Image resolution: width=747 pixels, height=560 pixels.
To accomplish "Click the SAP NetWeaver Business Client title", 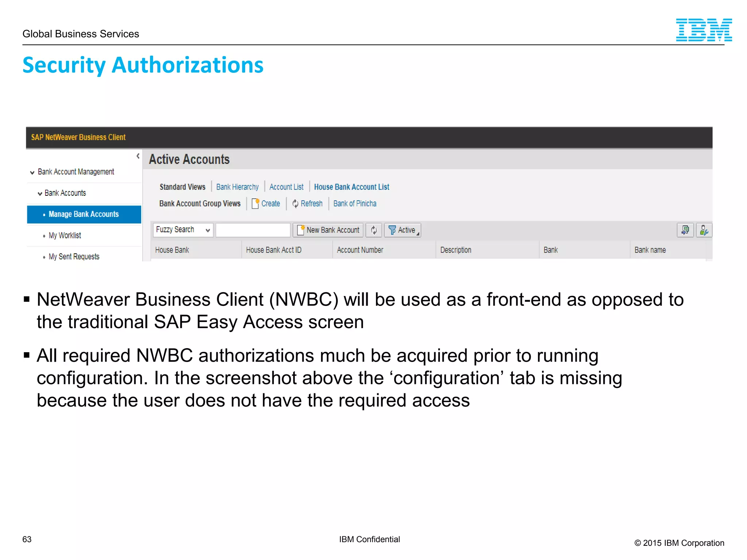I will click(78, 137).
